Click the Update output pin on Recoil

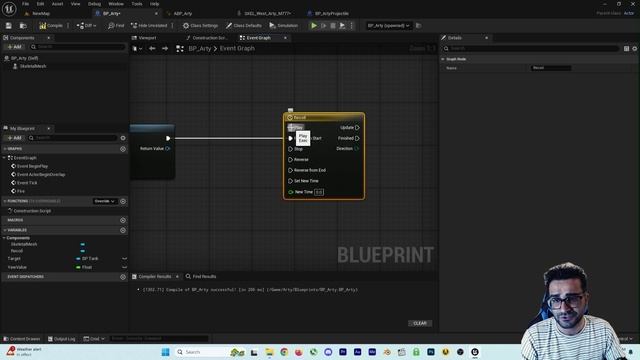[357, 128]
